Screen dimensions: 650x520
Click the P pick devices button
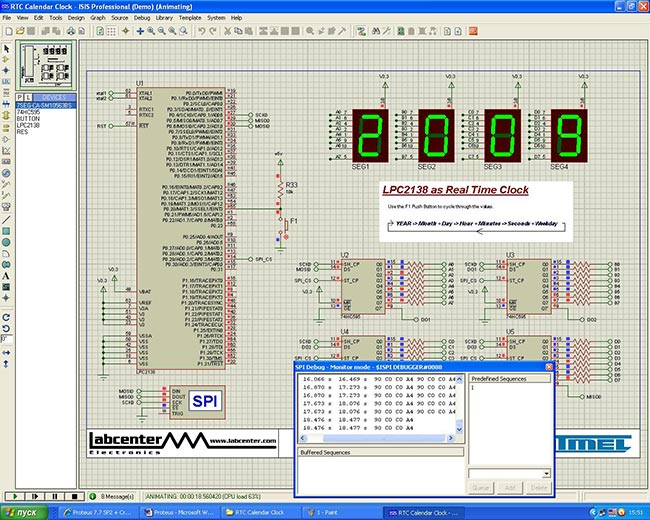19,97
